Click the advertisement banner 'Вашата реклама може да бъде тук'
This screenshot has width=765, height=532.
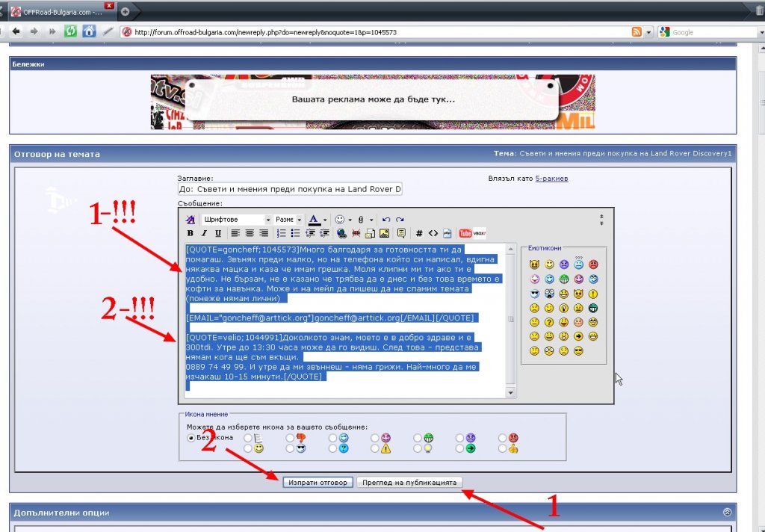pos(373,102)
